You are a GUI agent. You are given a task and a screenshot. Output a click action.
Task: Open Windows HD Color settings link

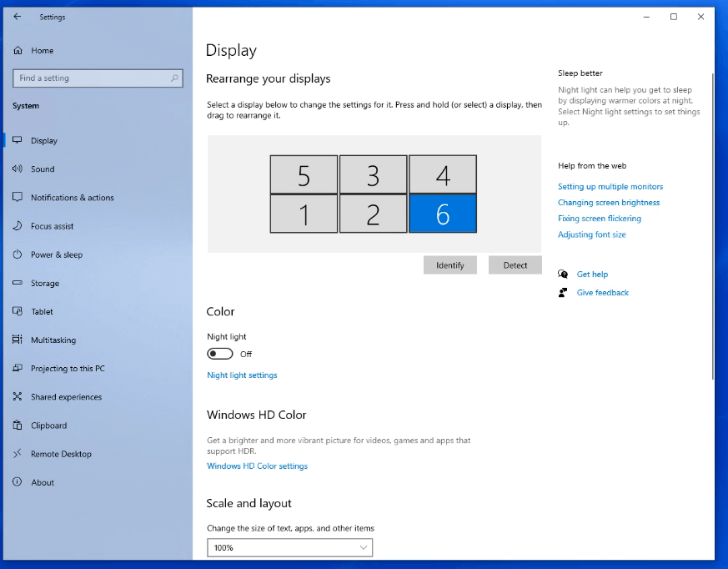[257, 466]
